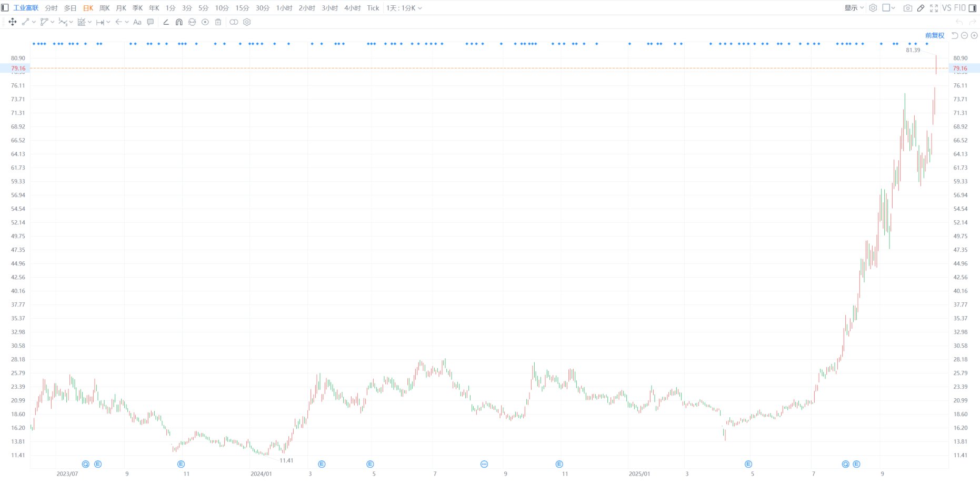
Task: Open the layout square dropdown
Action: pyautogui.click(x=888, y=8)
